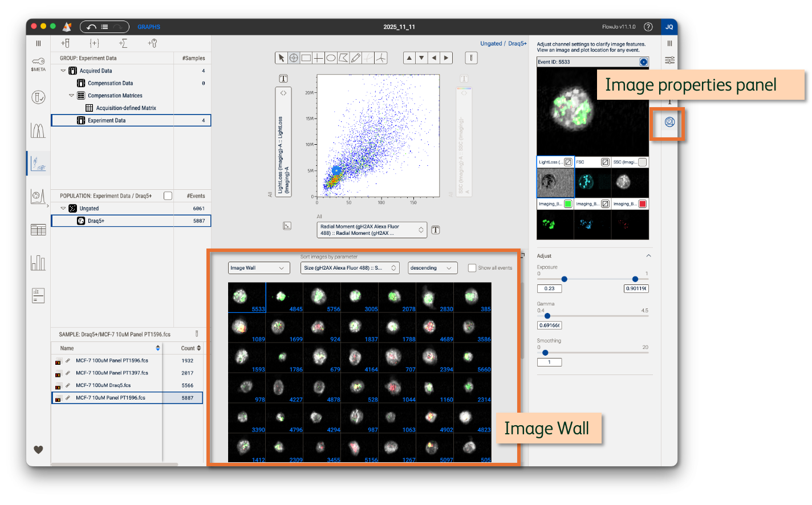The height and width of the screenshot is (505, 812).
Task: Select the polygon gate tool
Action: 343,58
